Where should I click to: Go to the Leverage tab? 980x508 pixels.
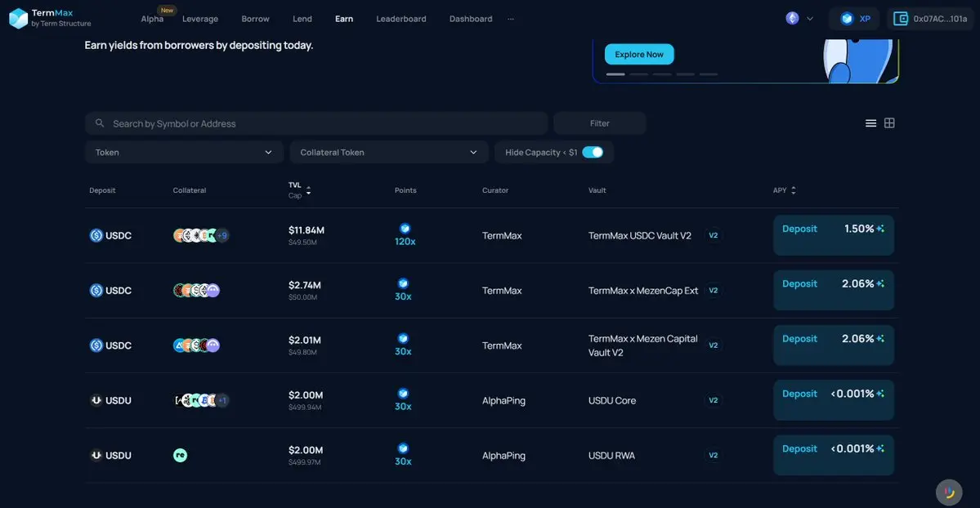(200, 19)
